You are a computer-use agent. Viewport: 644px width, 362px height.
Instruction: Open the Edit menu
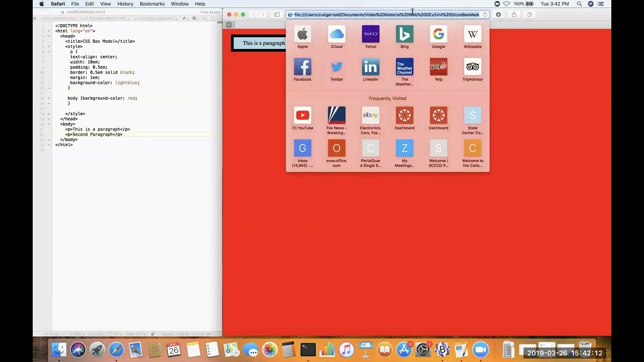(x=90, y=4)
